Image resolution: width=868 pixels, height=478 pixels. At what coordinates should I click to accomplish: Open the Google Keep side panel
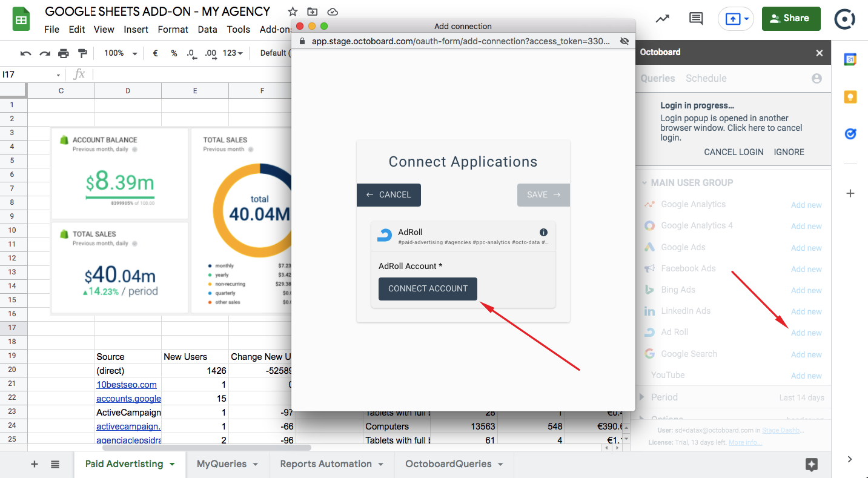[850, 97]
